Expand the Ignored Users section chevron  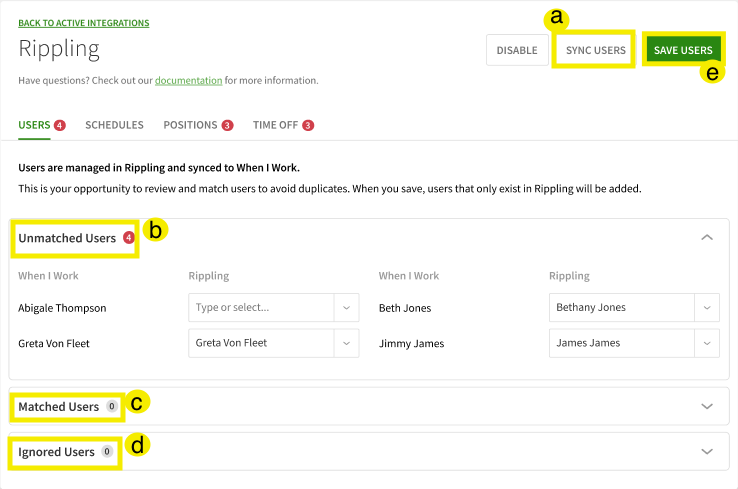(x=707, y=452)
